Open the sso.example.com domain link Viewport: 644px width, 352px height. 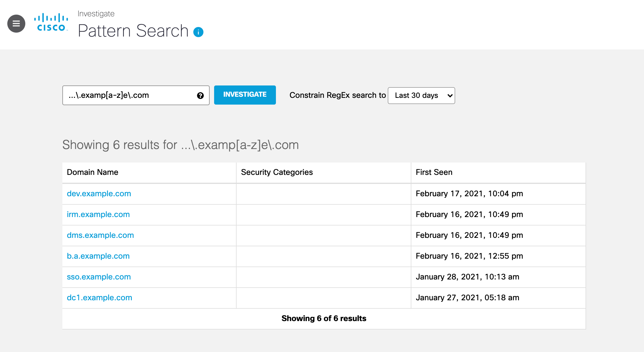99,277
